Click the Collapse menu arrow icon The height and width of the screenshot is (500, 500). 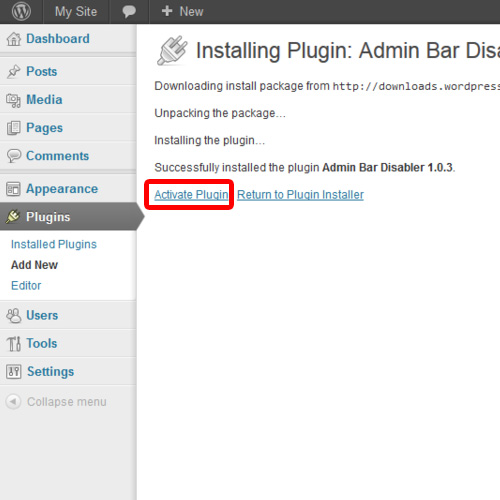coord(13,401)
